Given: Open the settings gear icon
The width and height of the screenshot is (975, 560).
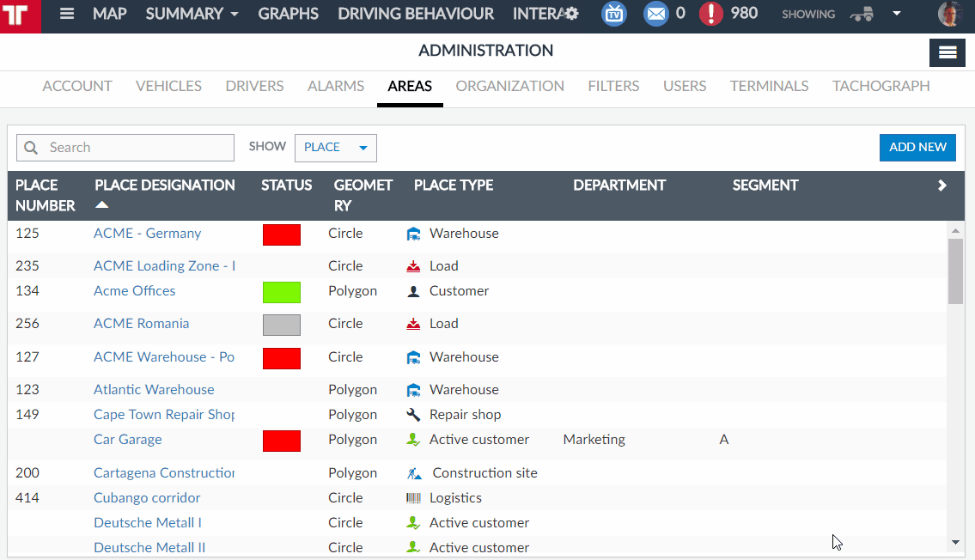Looking at the screenshot, I should coord(571,14).
